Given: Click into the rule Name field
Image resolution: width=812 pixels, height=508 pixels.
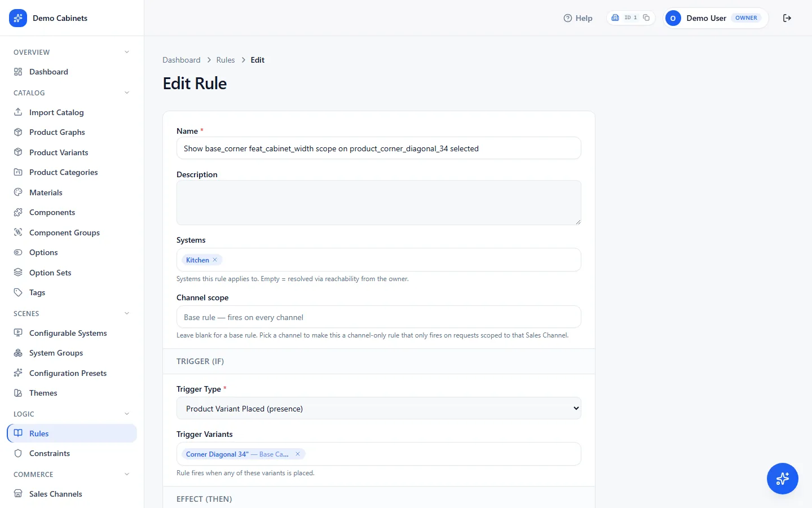Looking at the screenshot, I should tap(379, 148).
